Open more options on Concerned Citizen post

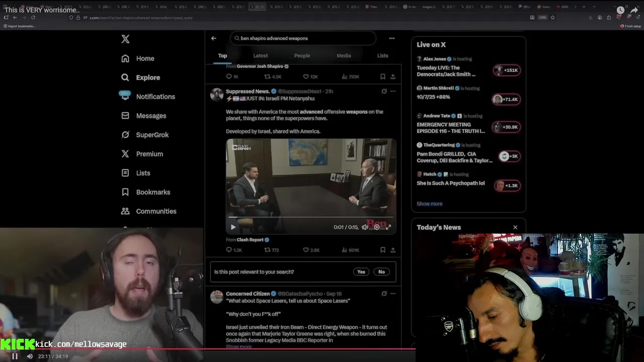393,294
